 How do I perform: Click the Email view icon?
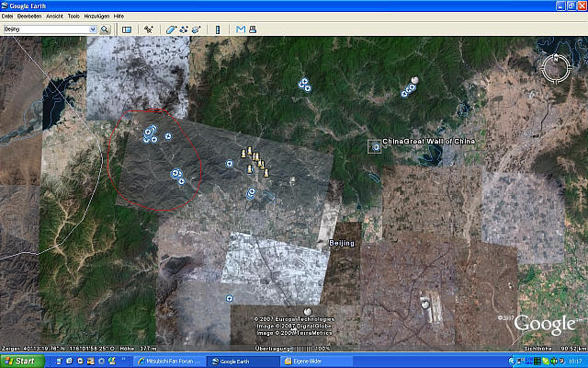coord(240,29)
